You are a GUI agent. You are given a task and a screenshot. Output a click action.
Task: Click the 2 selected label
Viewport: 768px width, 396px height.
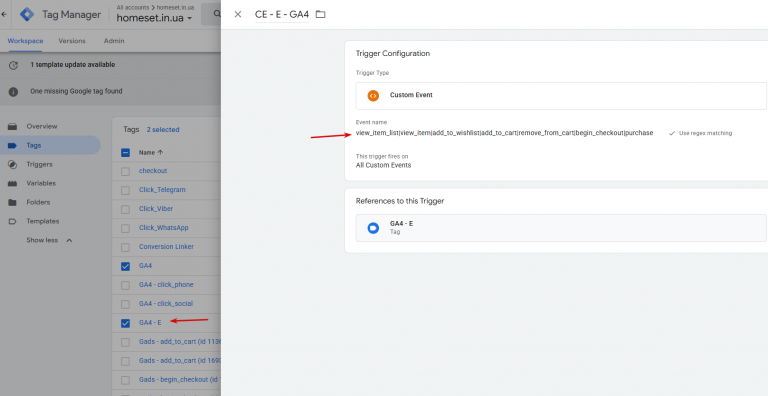coord(163,130)
